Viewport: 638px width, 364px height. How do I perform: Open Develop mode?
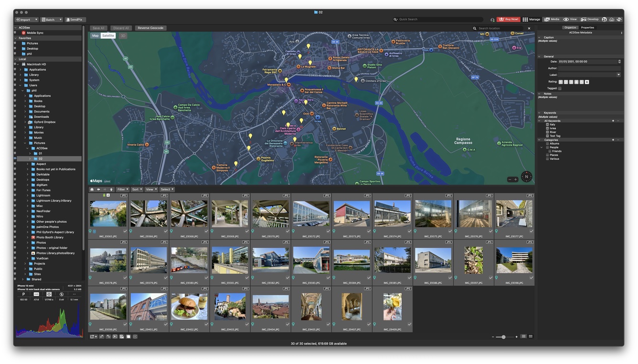(590, 20)
